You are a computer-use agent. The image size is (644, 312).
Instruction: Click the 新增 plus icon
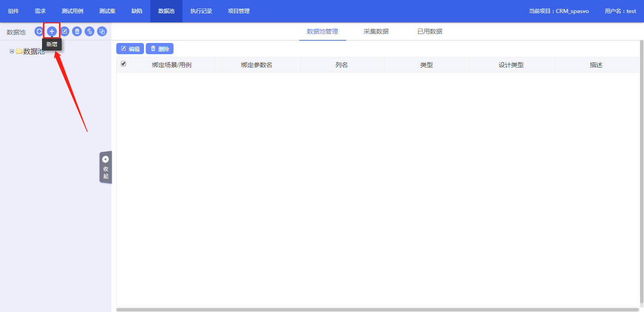pos(52,31)
